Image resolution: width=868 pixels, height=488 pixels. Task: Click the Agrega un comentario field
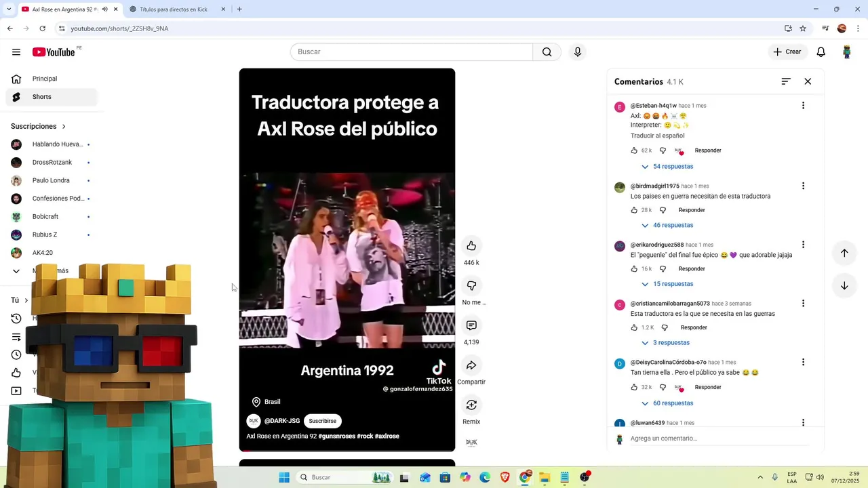718,439
